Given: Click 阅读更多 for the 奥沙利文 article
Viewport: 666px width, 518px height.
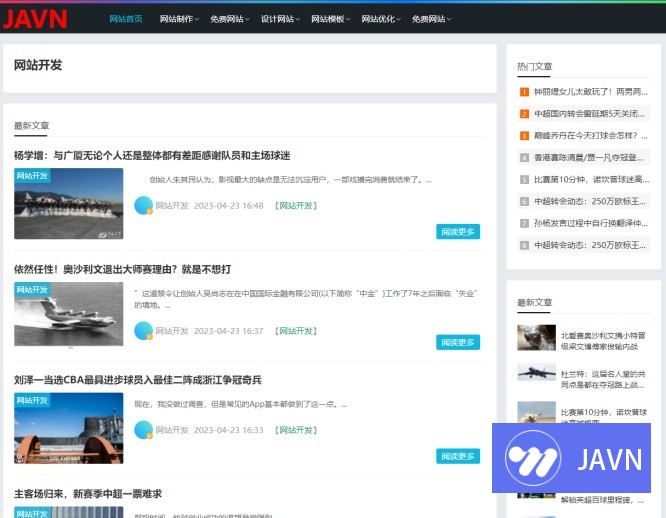Looking at the screenshot, I should (458, 342).
